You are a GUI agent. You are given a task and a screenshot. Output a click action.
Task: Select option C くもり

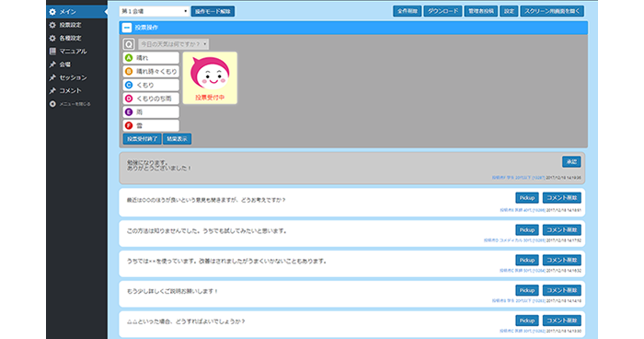tap(151, 85)
